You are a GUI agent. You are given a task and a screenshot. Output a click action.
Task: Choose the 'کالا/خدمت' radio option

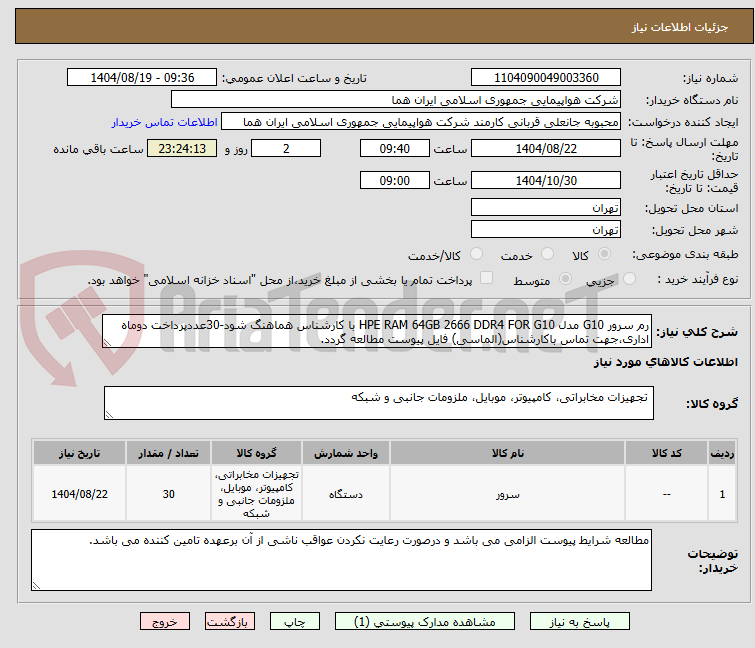coord(476,255)
